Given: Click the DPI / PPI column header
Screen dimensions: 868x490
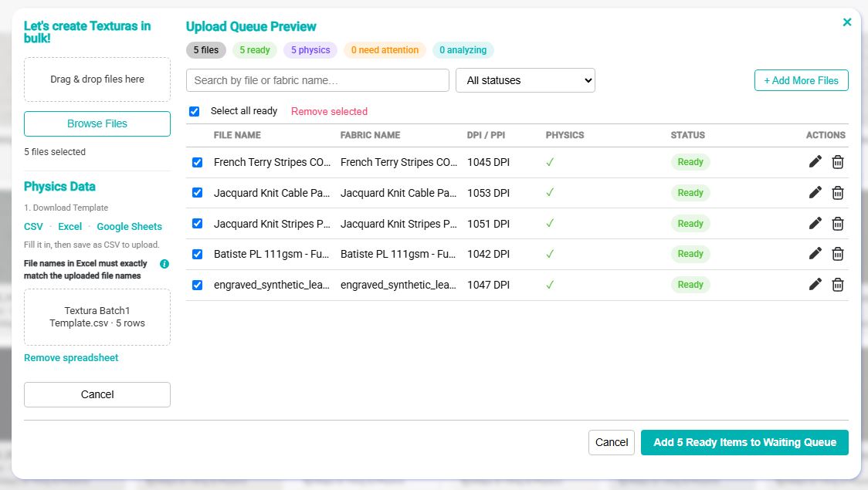Looking at the screenshot, I should pos(486,135).
